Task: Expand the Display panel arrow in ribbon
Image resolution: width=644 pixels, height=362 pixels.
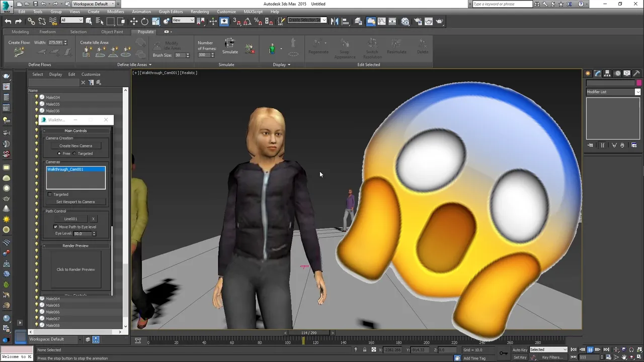Action: coord(289,65)
